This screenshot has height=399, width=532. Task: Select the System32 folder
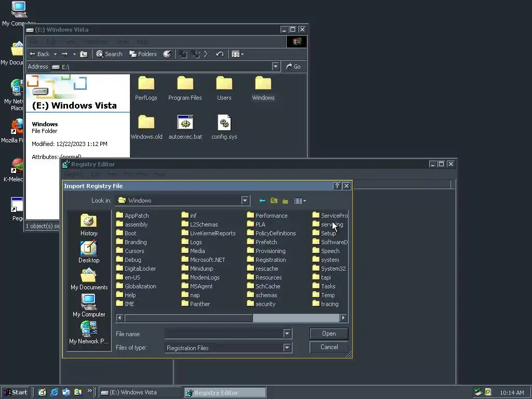point(329,269)
